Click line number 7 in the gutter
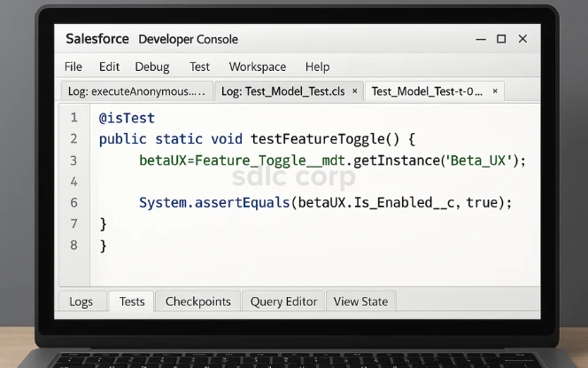Screen dimensions: 588x368 [x=73, y=223]
